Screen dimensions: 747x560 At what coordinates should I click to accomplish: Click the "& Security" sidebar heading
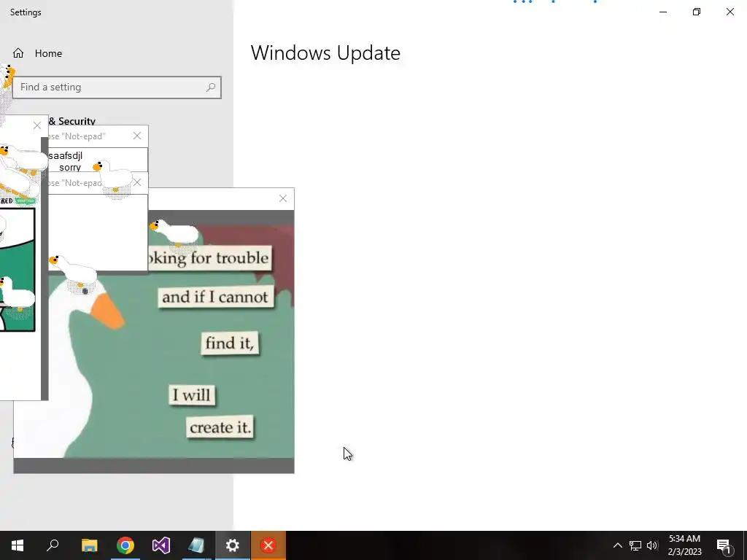(x=72, y=121)
